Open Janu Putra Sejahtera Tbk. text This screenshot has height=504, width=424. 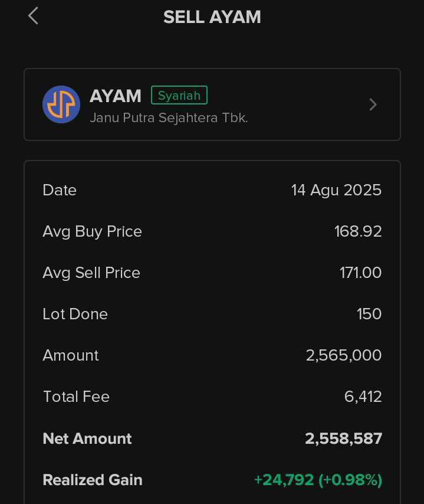click(169, 117)
